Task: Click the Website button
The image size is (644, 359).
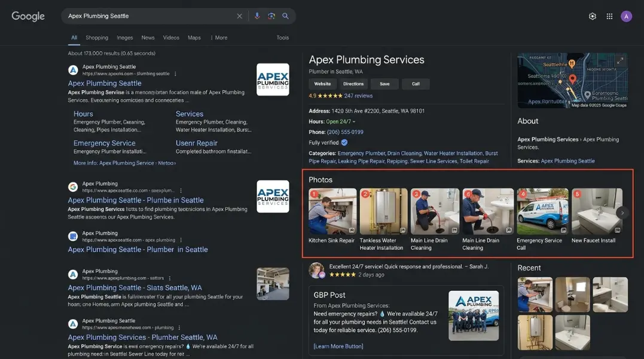Action: click(322, 84)
